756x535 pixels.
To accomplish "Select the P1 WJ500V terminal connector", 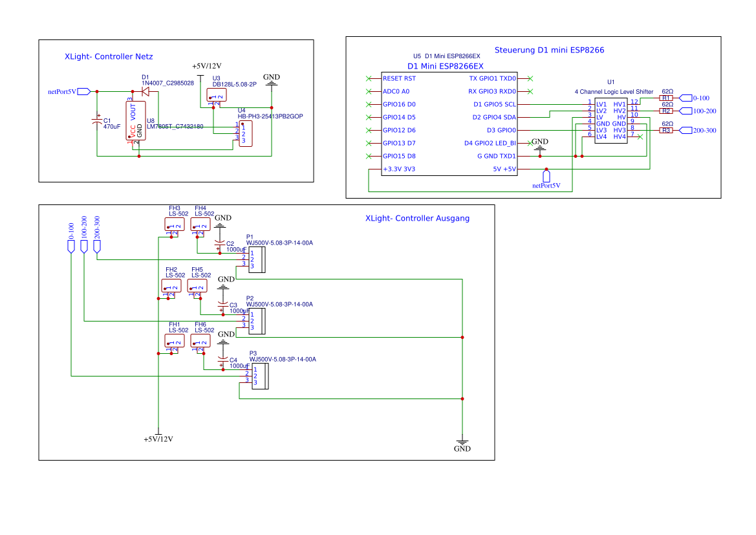I will pos(257,259).
